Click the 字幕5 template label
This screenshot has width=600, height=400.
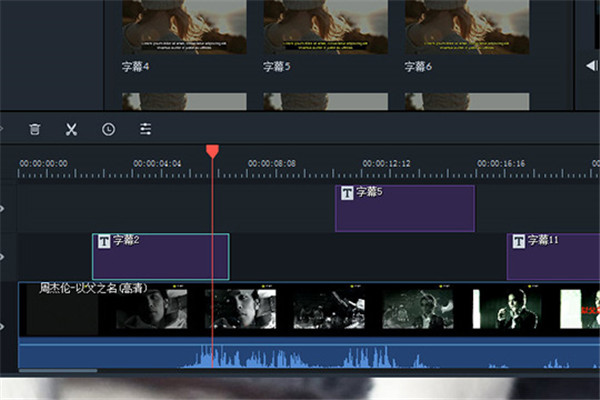click(x=277, y=67)
